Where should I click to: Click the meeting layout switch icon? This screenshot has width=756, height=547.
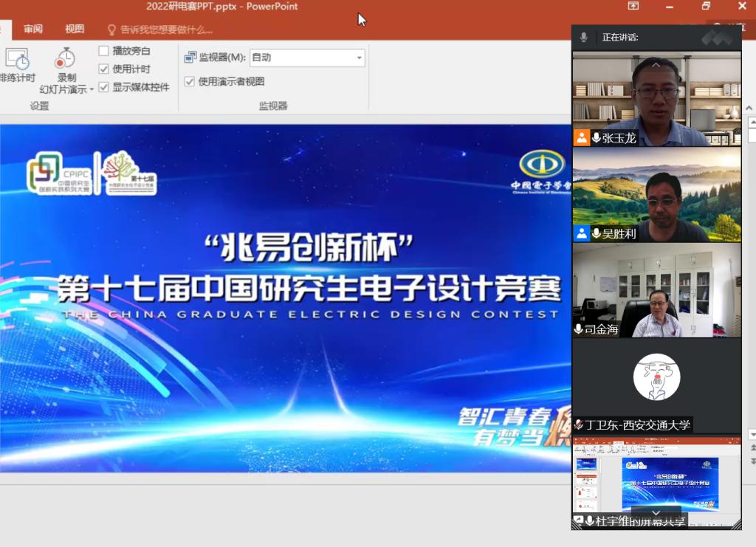(x=718, y=38)
